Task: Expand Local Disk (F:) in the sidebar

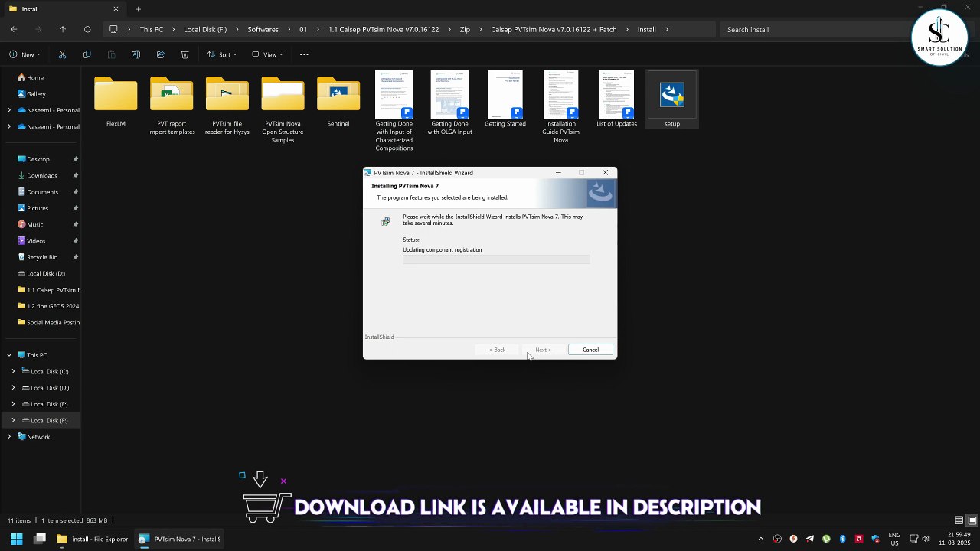Action: point(13,420)
